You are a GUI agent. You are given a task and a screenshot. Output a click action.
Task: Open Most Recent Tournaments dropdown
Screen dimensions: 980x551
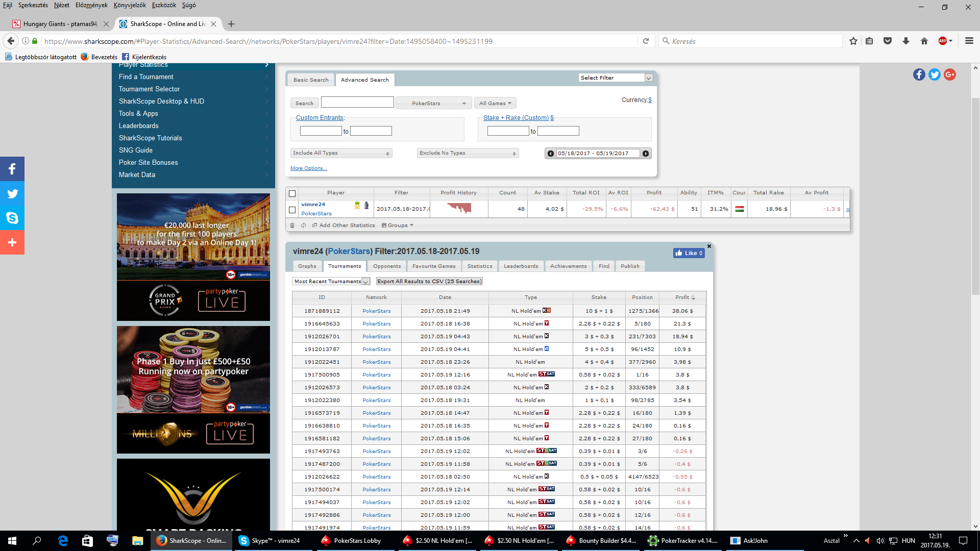331,282
